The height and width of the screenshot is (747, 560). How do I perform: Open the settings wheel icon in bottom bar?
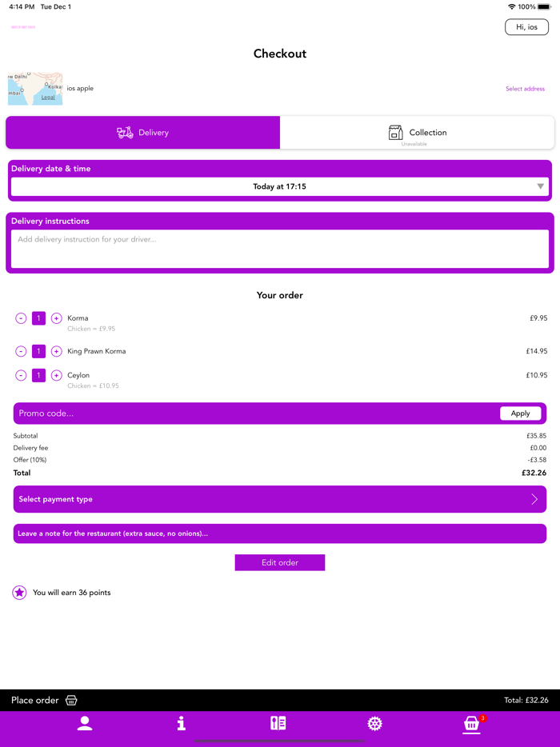tap(374, 723)
